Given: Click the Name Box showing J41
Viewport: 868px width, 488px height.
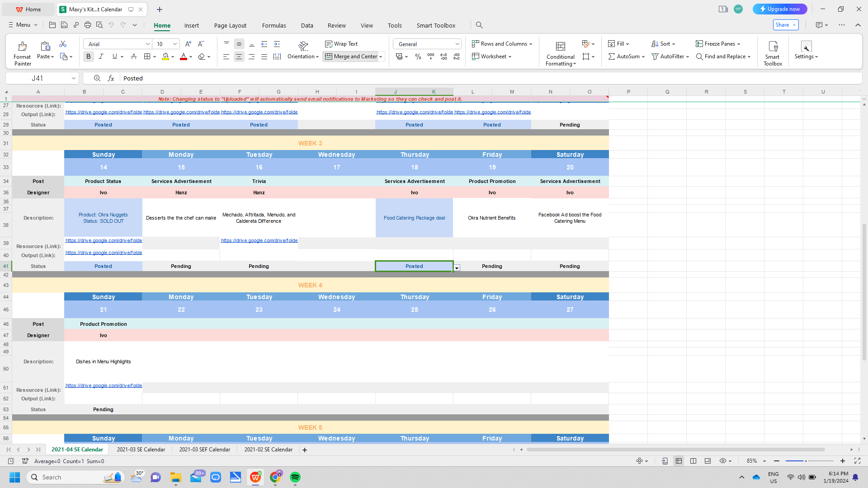Looking at the screenshot, I should [38, 78].
